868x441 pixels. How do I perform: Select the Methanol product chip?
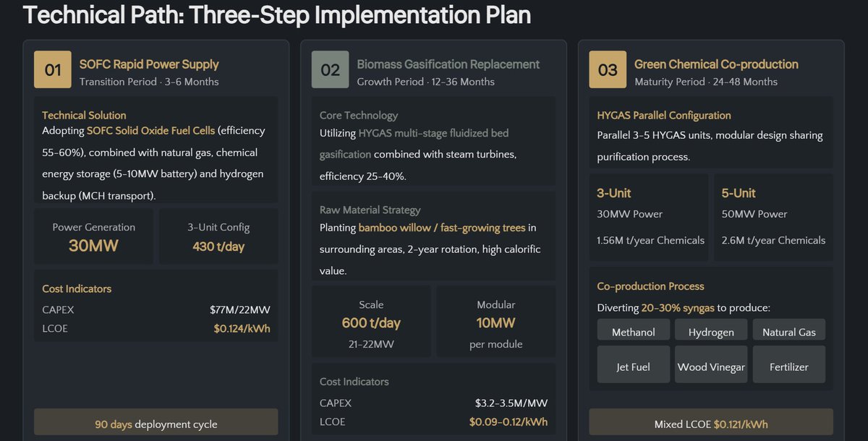[634, 330]
